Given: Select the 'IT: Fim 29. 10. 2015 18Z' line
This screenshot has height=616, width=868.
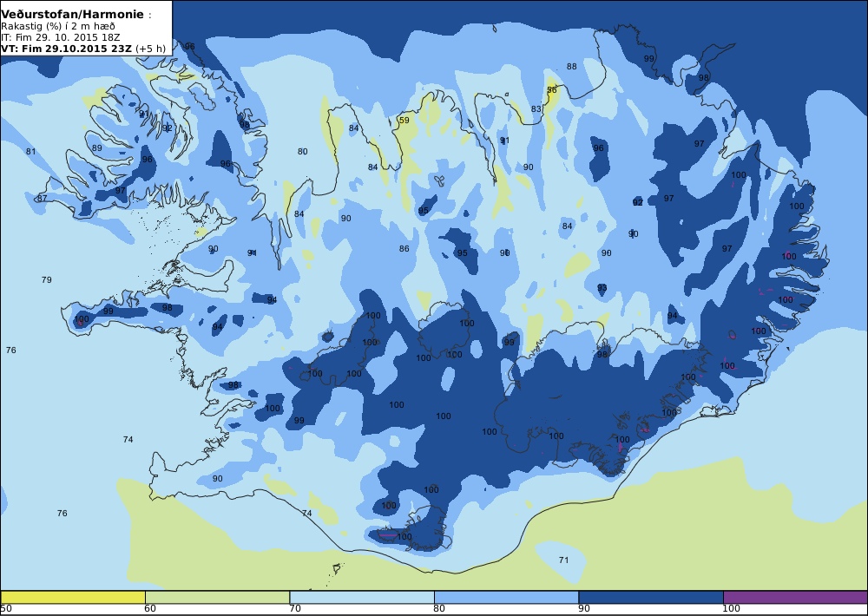Looking at the screenshot, I should click(61, 37).
